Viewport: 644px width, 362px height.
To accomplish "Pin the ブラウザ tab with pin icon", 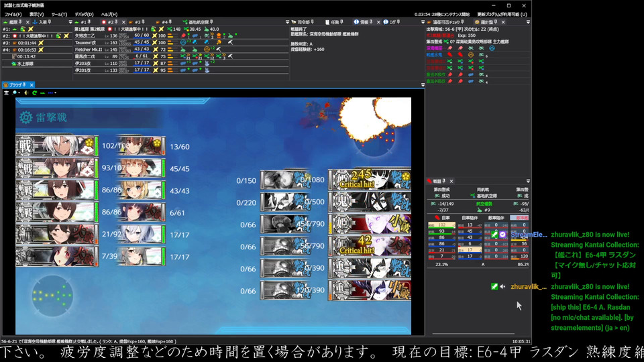I will (24, 85).
